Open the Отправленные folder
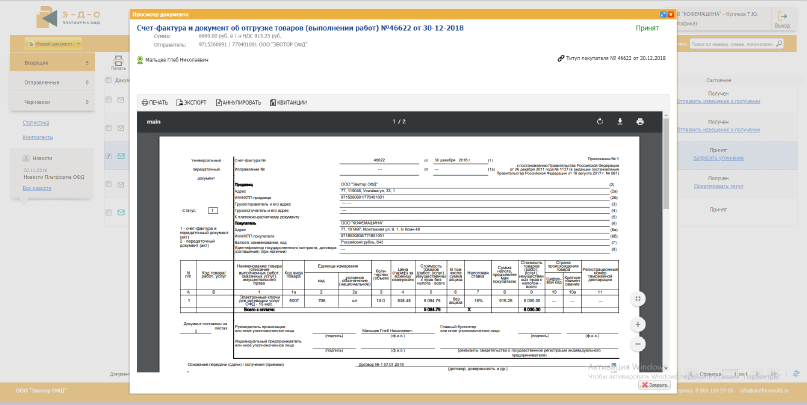The height and width of the screenshot is (405, 807). pos(42,82)
